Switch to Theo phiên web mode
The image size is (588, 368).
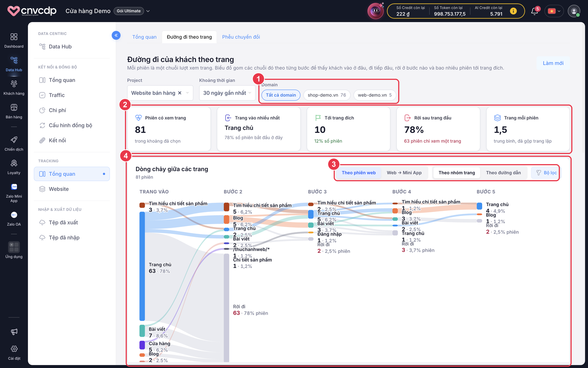359,173
